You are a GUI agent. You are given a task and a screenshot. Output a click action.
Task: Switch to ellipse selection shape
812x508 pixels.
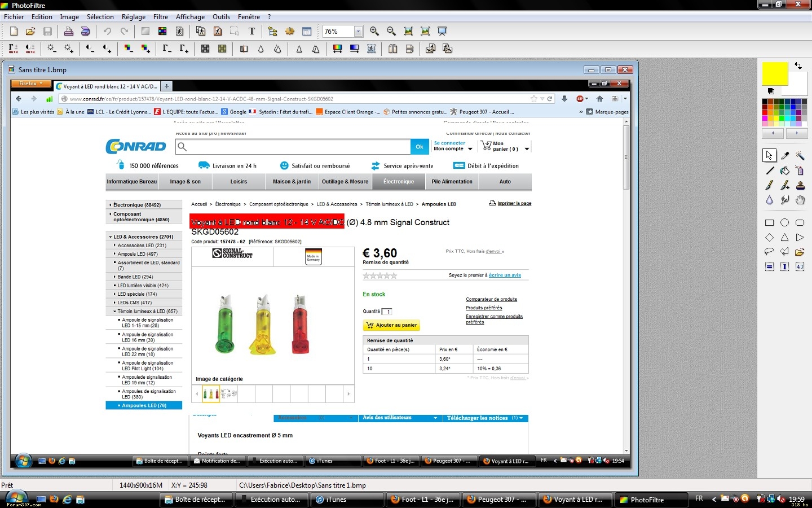point(784,222)
